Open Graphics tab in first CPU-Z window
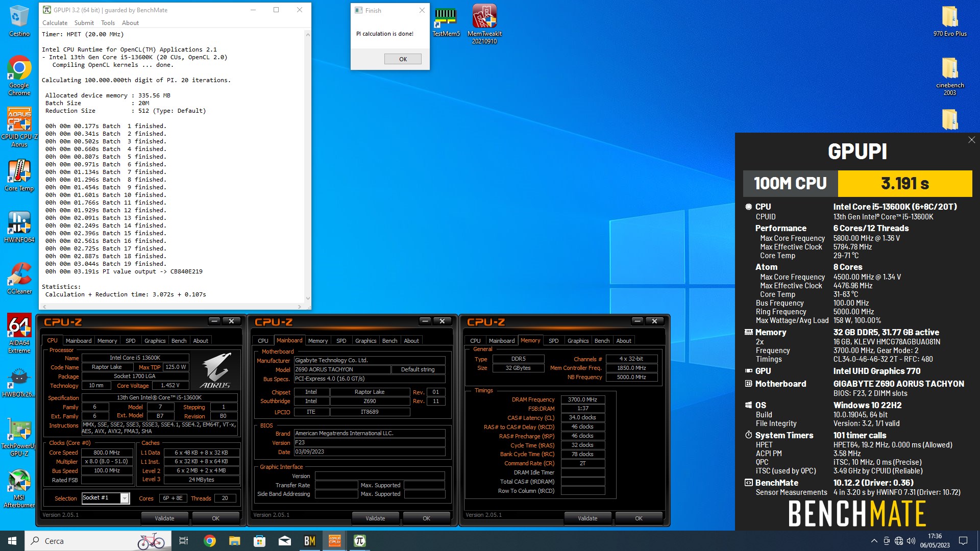Screen dimensions: 980x551 [x=155, y=341]
